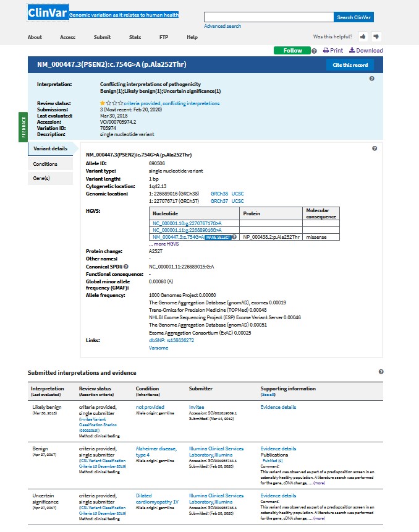Open the dbSNP rs138836272 link

click(x=172, y=340)
